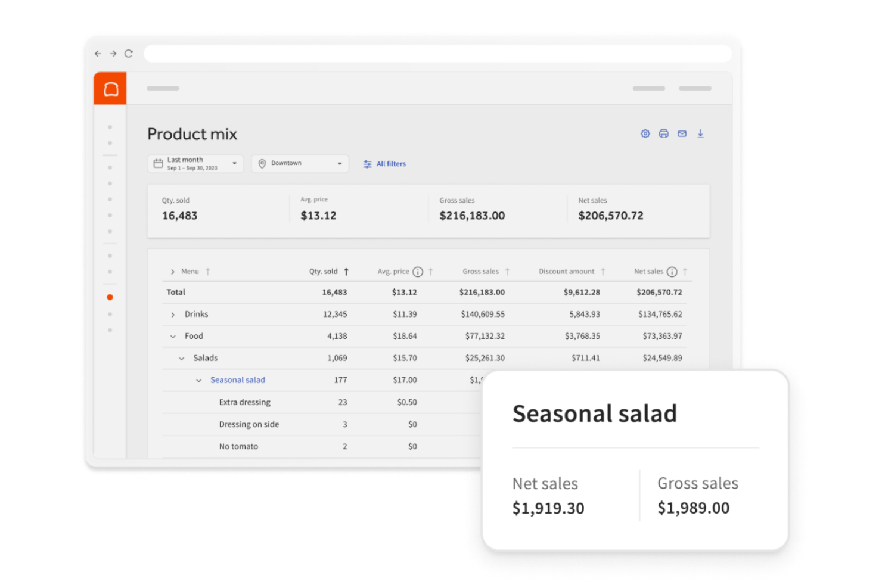Expand the Drinks category row
The image size is (882, 588).
click(173, 314)
